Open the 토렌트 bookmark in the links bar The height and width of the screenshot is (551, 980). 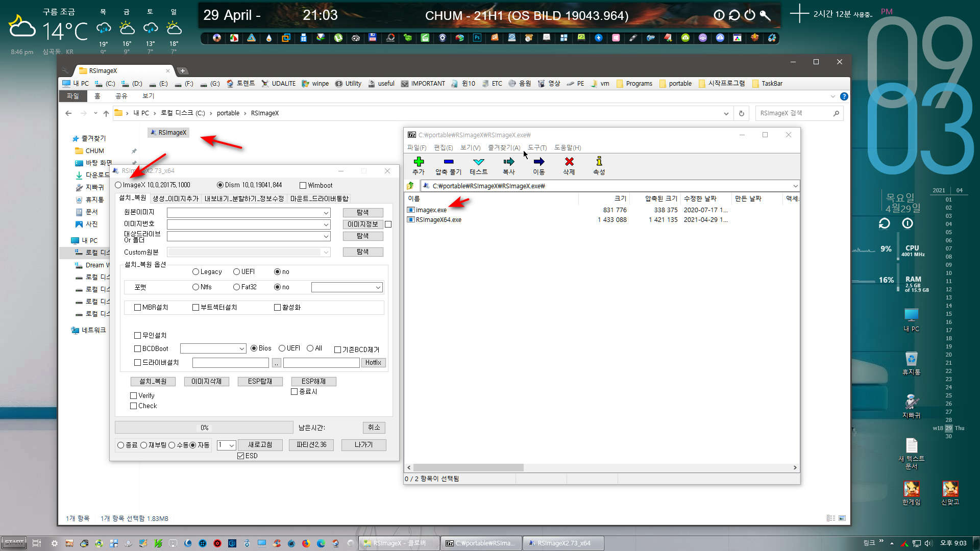[240, 83]
